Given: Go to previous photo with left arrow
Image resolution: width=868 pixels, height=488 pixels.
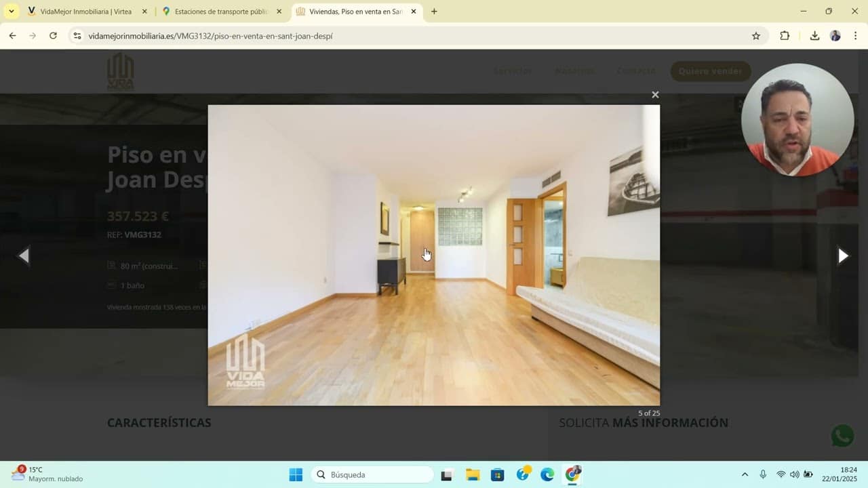Looking at the screenshot, I should click(24, 256).
